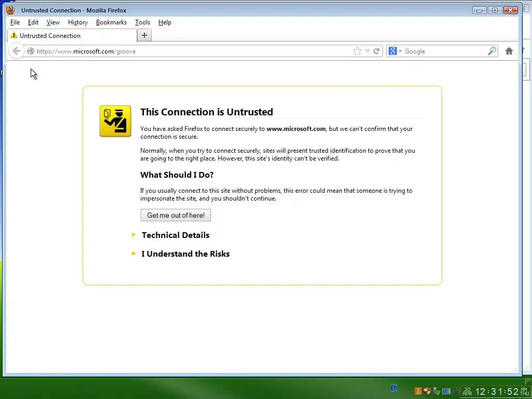Click the EN language indicator in taskbar
This screenshot has height=399, width=532.
[394, 388]
